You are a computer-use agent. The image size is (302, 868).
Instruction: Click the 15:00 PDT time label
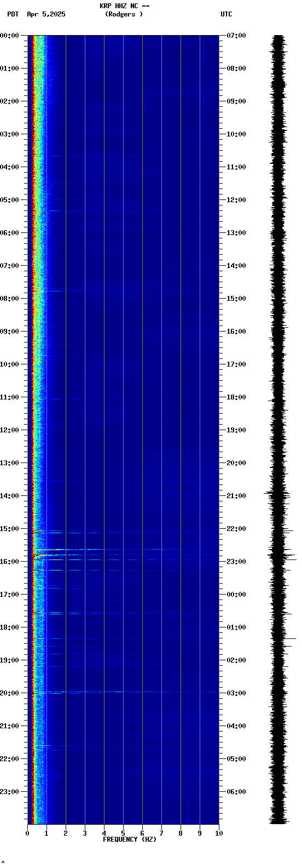(10, 529)
